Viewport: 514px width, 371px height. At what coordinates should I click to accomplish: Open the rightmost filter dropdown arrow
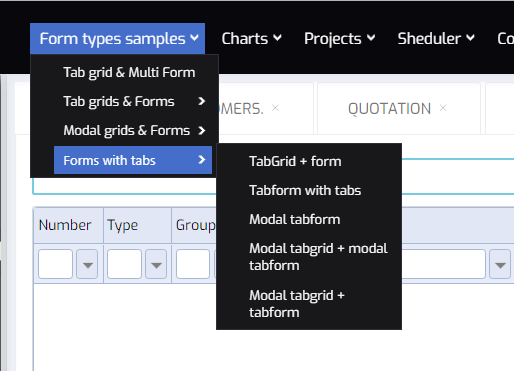tap(500, 264)
